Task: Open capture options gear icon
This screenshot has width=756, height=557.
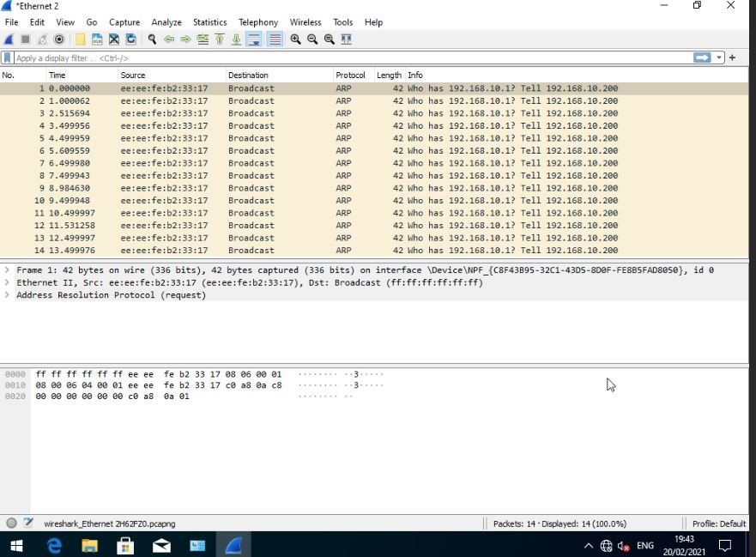Action: click(59, 39)
